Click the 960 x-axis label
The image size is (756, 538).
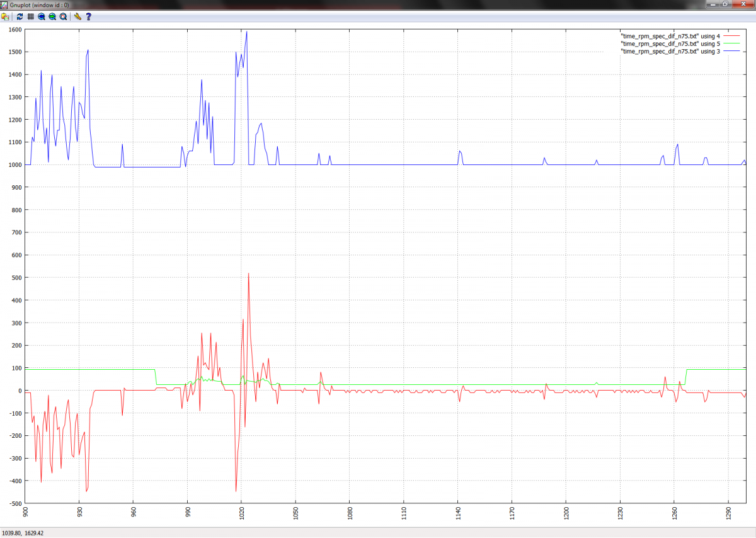tap(134, 513)
